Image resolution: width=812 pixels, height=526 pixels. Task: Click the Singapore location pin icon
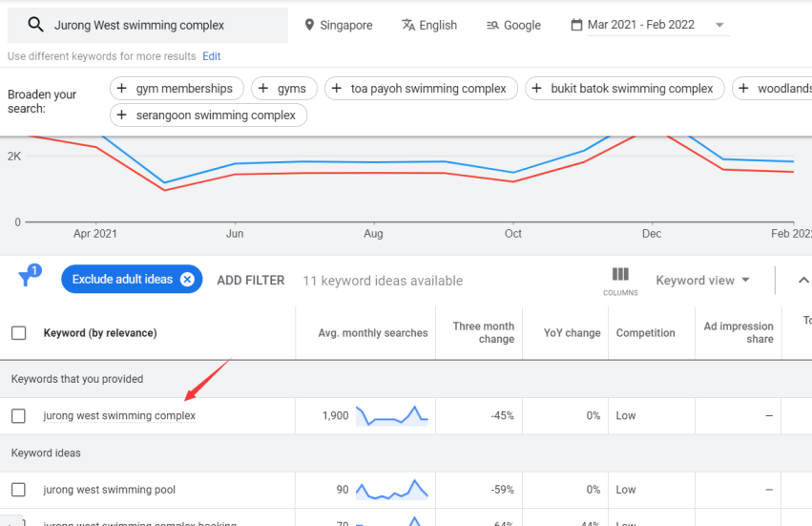[x=309, y=25]
